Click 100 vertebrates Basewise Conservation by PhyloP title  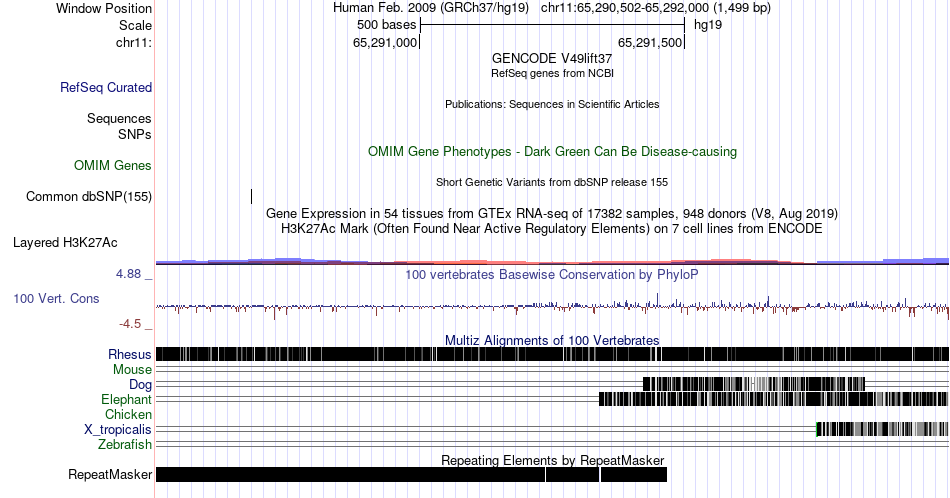tap(552, 274)
